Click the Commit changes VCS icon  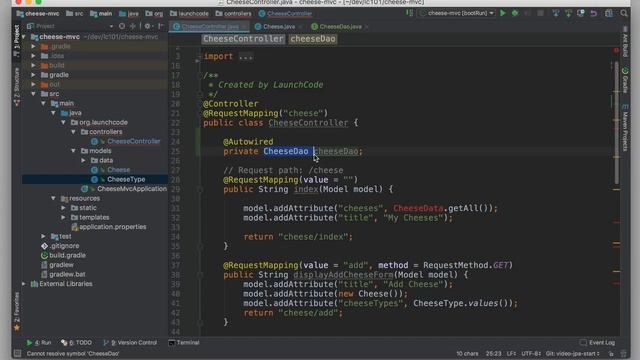(x=568, y=13)
